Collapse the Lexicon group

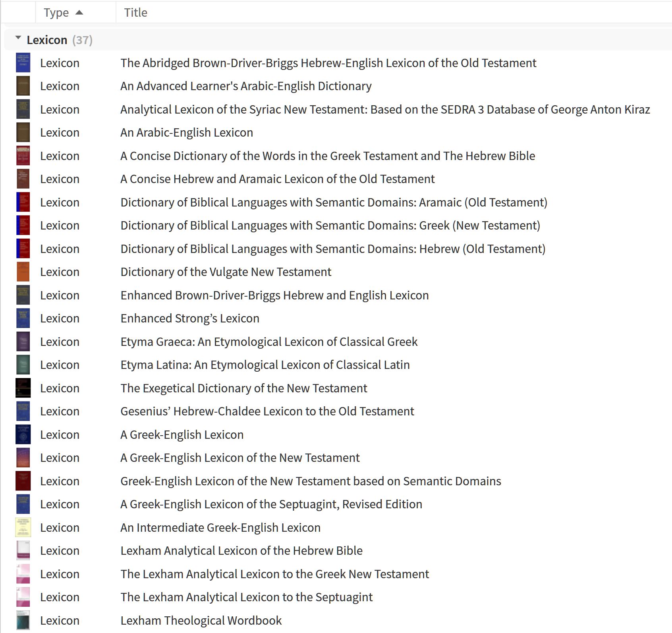[17, 39]
